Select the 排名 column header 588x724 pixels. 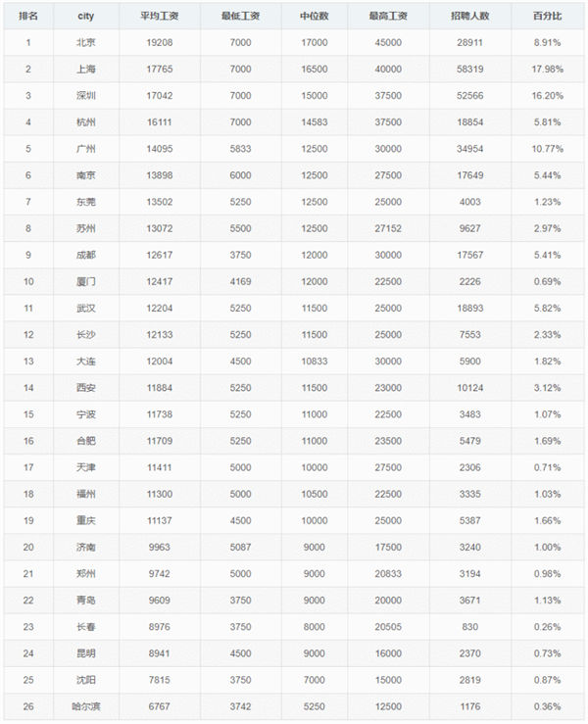[x=28, y=16]
